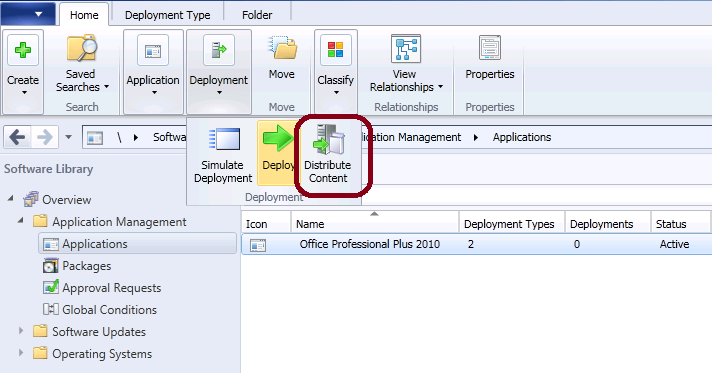The image size is (712, 373).
Task: Open the Deployment group dropdown arrow
Action: 219,93
